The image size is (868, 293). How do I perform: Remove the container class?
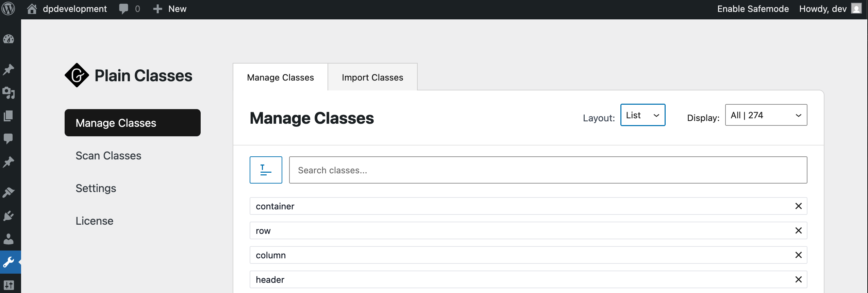click(799, 206)
